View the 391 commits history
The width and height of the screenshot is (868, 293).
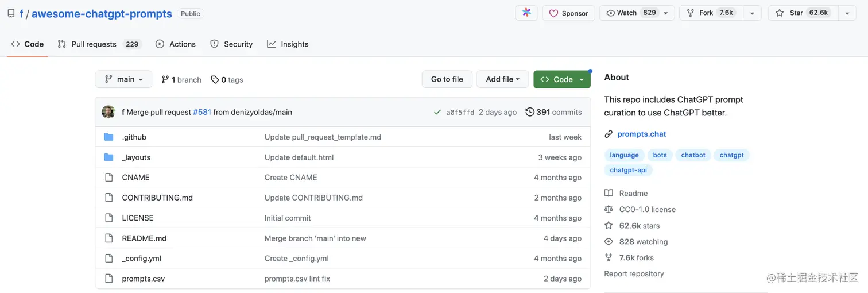(x=553, y=112)
